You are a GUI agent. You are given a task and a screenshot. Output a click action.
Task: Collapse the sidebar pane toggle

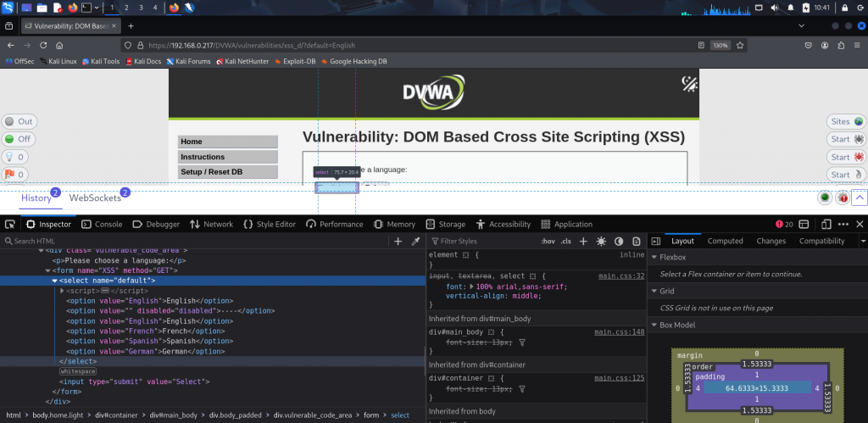(655, 241)
